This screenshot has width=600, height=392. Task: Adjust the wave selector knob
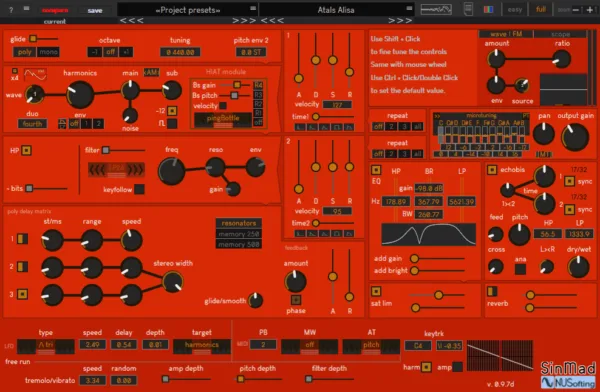[34, 94]
